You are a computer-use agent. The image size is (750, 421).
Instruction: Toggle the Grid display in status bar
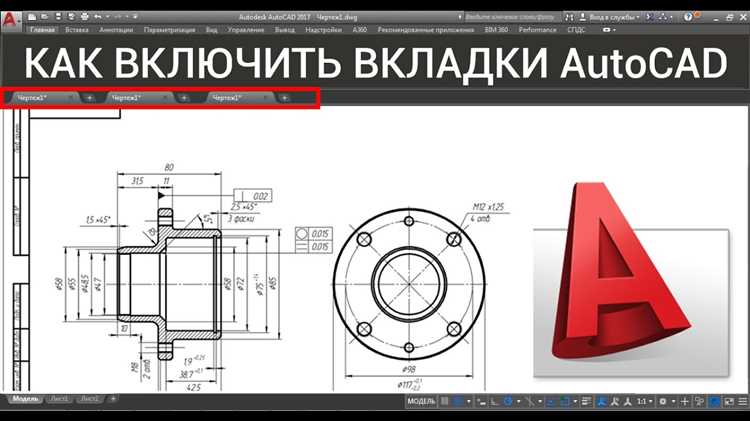click(x=444, y=401)
